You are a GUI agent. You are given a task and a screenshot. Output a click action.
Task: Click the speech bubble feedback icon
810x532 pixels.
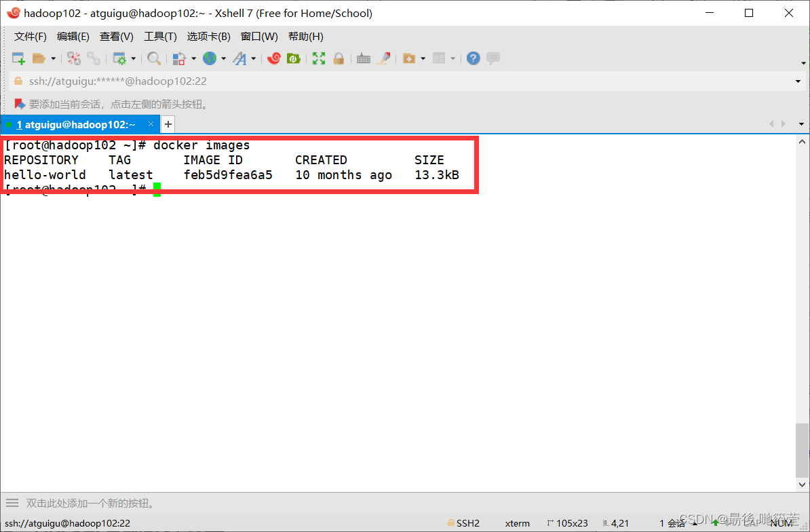point(493,58)
